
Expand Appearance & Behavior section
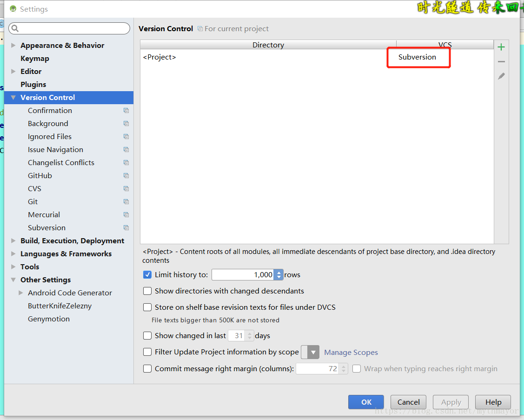(x=13, y=45)
